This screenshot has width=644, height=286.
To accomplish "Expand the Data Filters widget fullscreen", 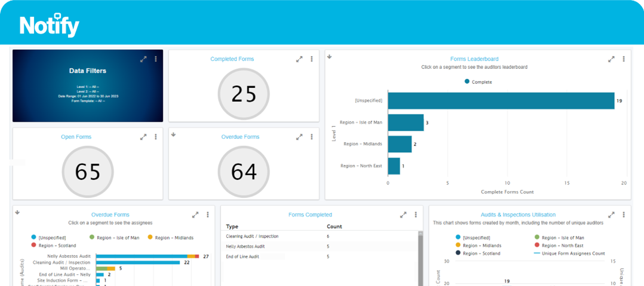I will pos(143,59).
